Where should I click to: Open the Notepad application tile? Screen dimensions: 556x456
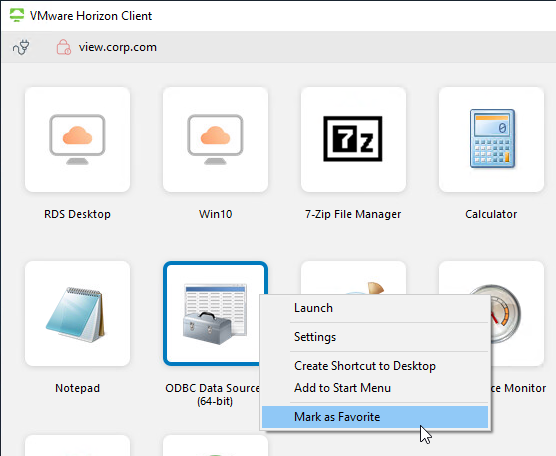pos(77,313)
